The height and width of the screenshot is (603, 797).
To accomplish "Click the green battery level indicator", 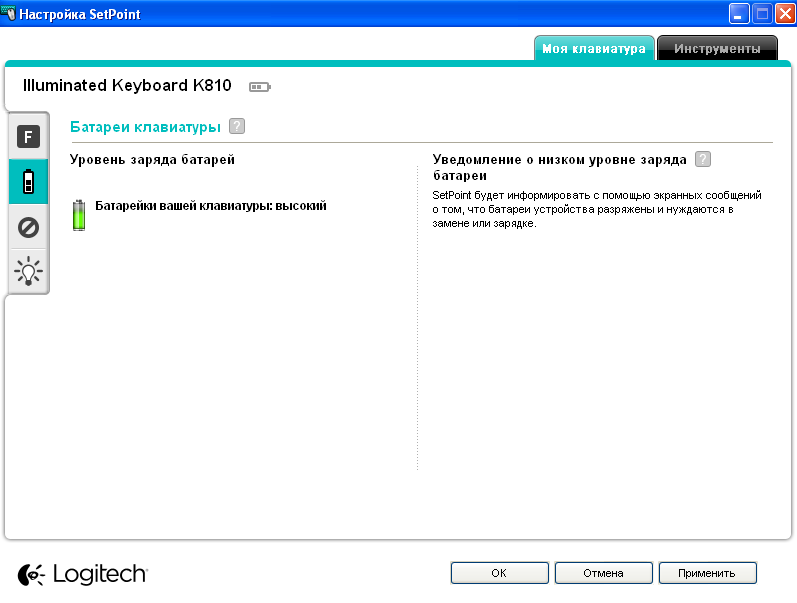I will [x=79, y=215].
